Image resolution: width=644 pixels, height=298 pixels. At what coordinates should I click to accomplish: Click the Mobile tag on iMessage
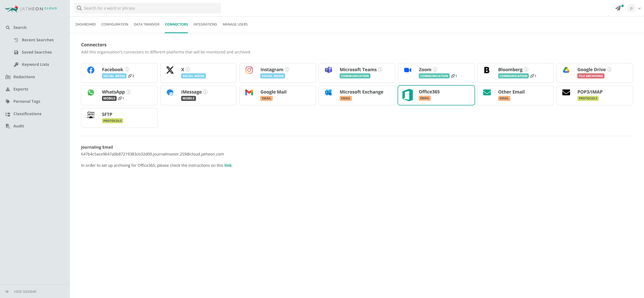[189, 98]
